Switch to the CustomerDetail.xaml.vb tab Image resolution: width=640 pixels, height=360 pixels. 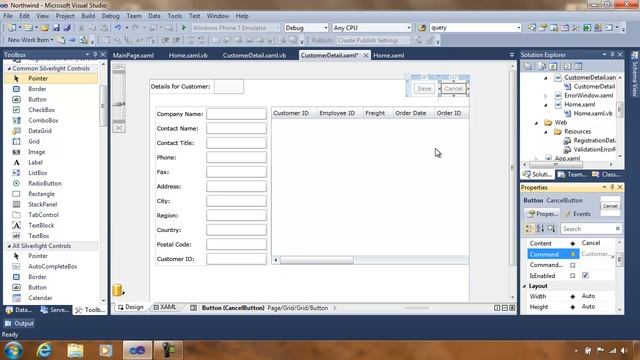[x=254, y=55]
